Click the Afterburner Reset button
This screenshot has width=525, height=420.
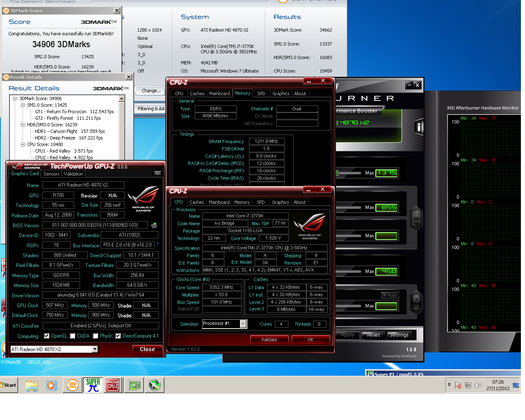point(373,335)
